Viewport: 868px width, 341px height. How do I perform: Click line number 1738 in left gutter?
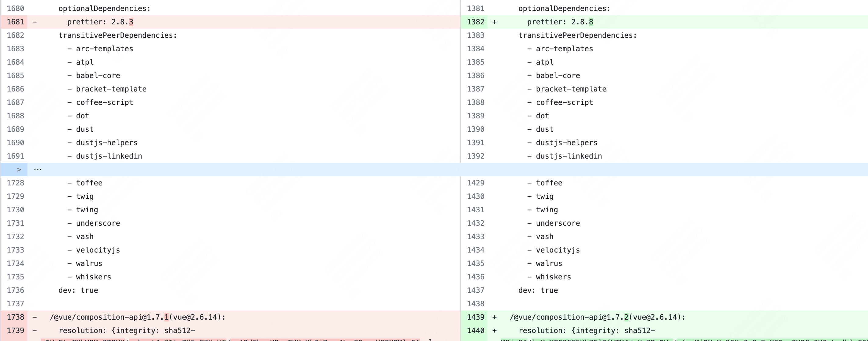16,317
